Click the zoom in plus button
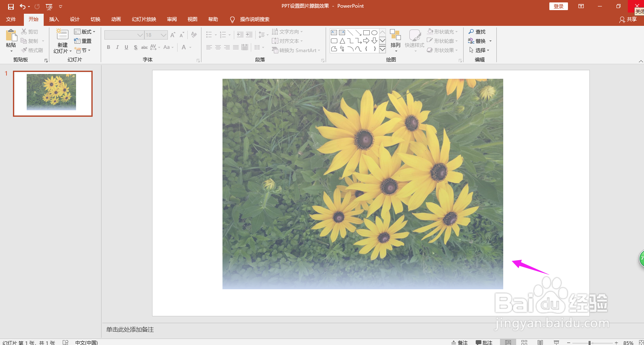Viewport: 644px width, 345px height. pyautogui.click(x=616, y=343)
